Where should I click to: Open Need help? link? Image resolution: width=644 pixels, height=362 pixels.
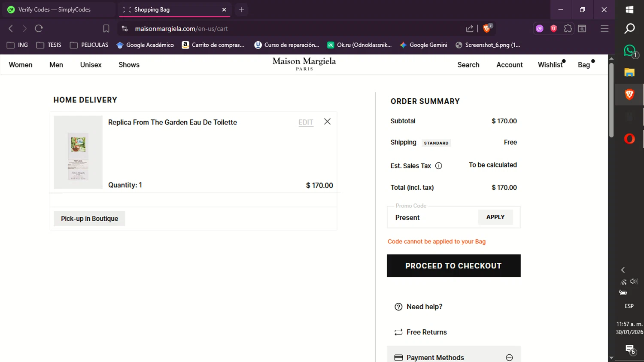click(x=424, y=307)
